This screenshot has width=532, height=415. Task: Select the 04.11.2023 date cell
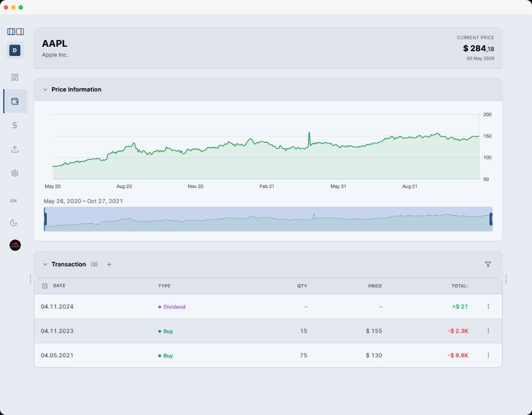coord(57,331)
